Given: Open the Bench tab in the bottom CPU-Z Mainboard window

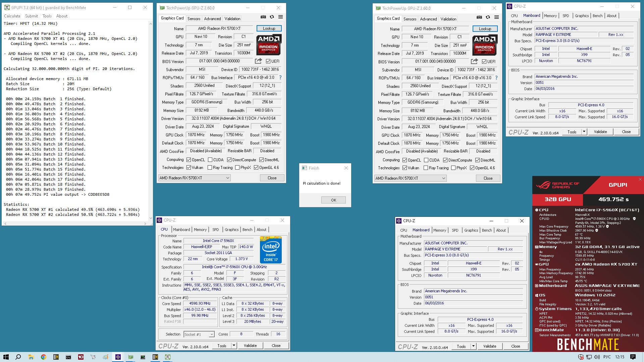Looking at the screenshot, I should pyautogui.click(x=487, y=230).
